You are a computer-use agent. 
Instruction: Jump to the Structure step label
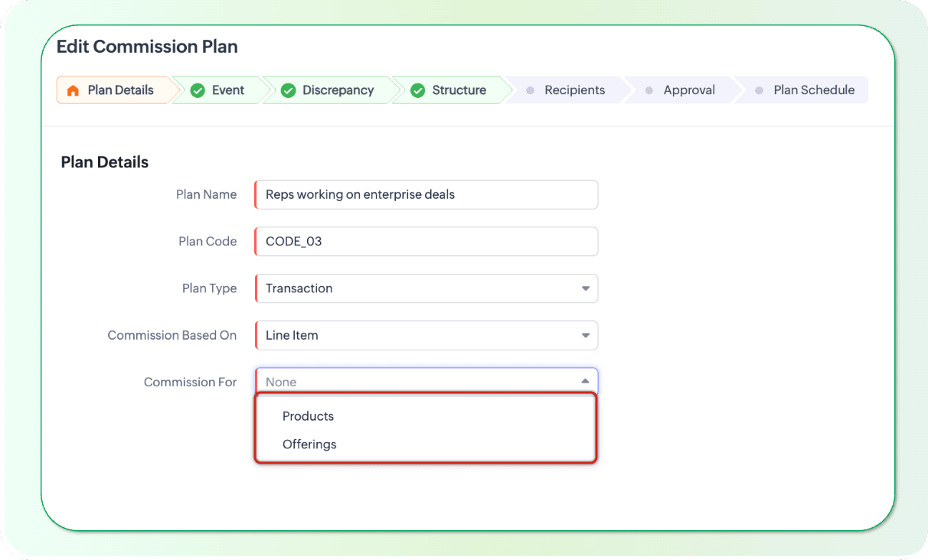click(x=459, y=90)
